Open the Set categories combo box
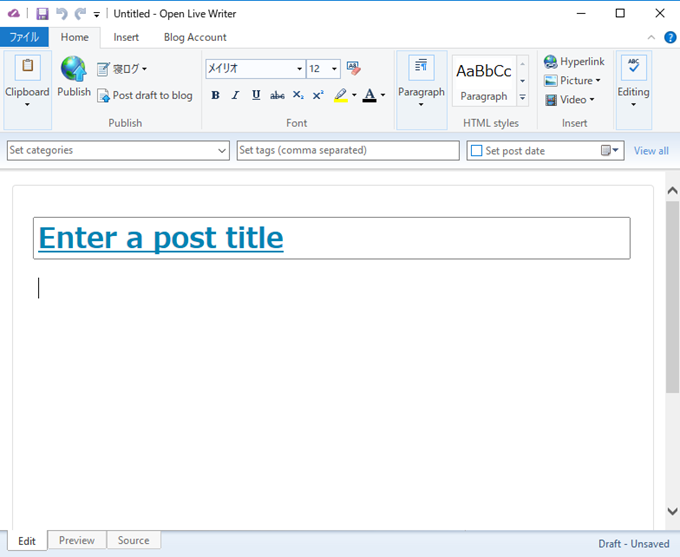The image size is (680, 557). (x=118, y=151)
